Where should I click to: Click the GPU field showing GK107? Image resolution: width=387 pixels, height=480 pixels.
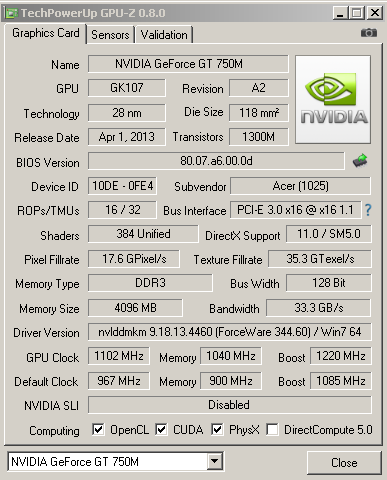127,88
